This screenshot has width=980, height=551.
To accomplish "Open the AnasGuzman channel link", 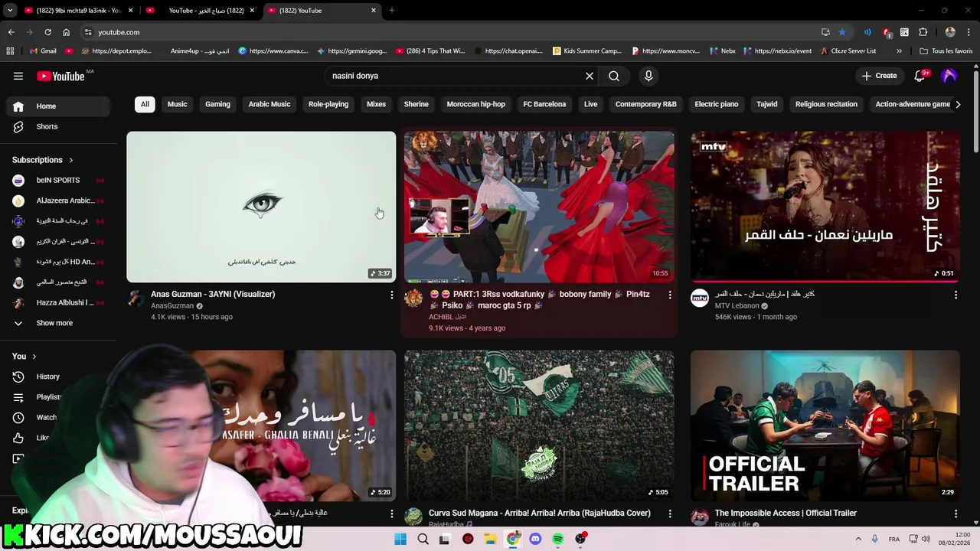I will [172, 306].
